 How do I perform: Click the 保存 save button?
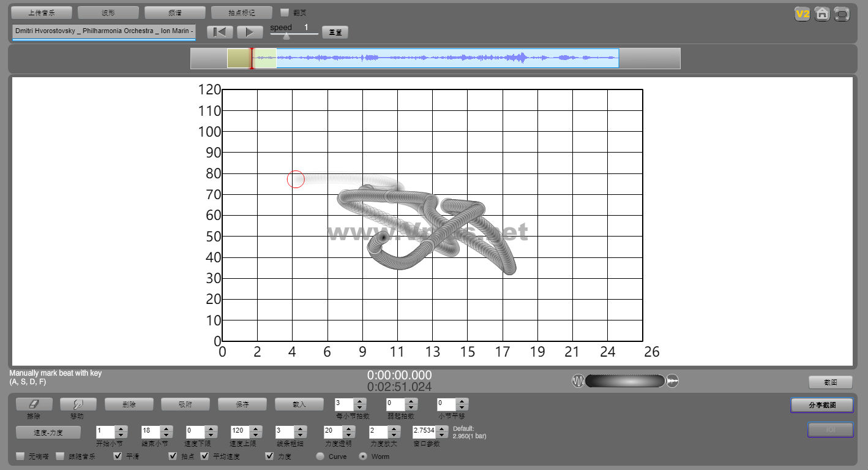(x=242, y=404)
